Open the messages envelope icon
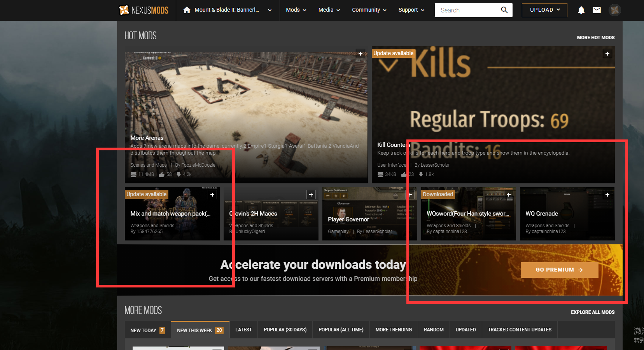644x350 pixels. pos(597,10)
